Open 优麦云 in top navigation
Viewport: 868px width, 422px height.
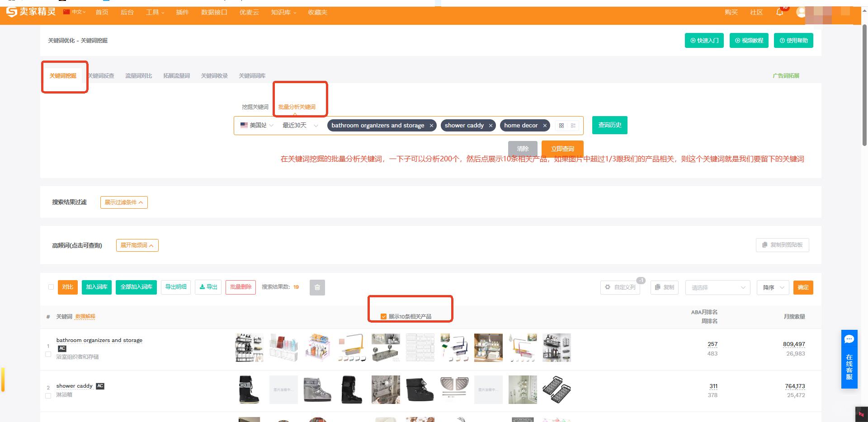tap(249, 12)
